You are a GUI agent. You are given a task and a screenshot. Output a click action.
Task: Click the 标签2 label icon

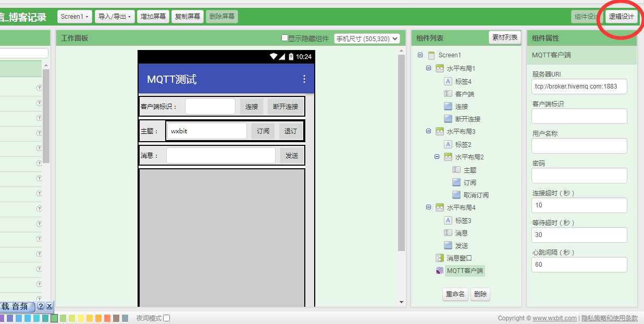(x=448, y=144)
